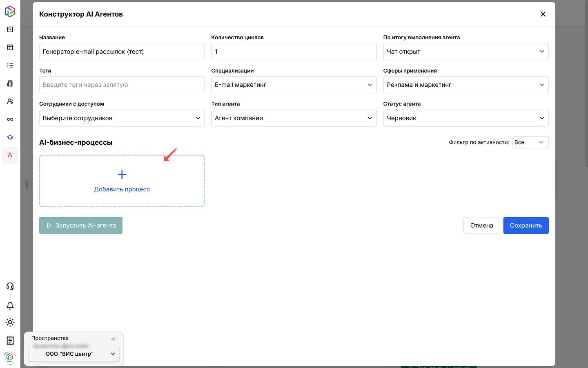This screenshot has height=368, width=588.
Task: Open the infinity icon in the sidebar
Action: click(10, 119)
